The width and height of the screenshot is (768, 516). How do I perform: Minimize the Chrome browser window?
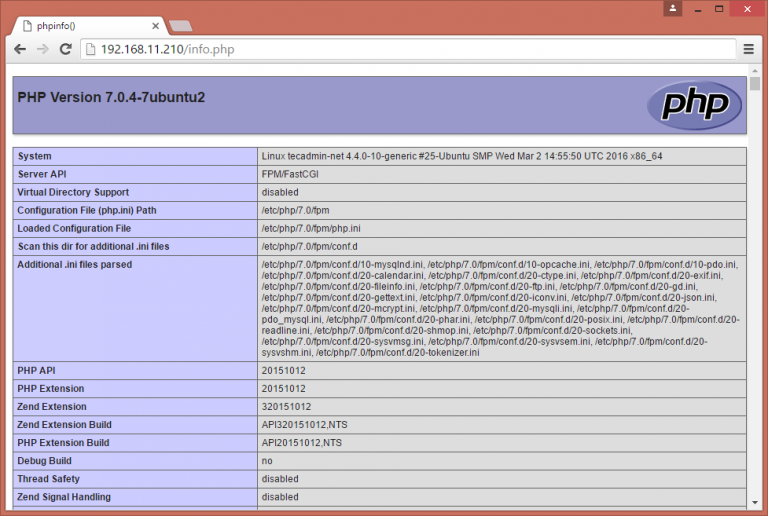[x=696, y=8]
